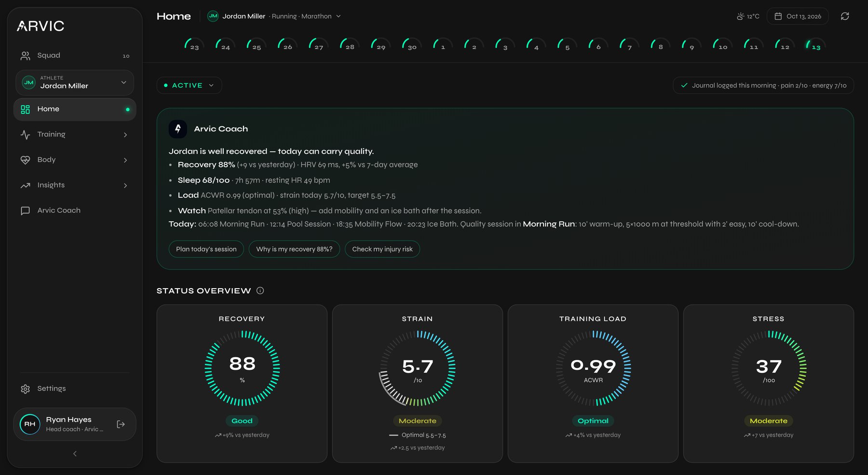Click the Arvic Coach chat bubble icon
Viewport: 868px width, 475px height.
[x=25, y=211]
